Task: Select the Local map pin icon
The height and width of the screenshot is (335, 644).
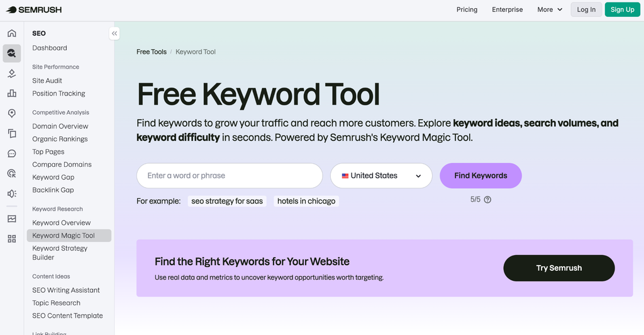Action: pyautogui.click(x=12, y=113)
